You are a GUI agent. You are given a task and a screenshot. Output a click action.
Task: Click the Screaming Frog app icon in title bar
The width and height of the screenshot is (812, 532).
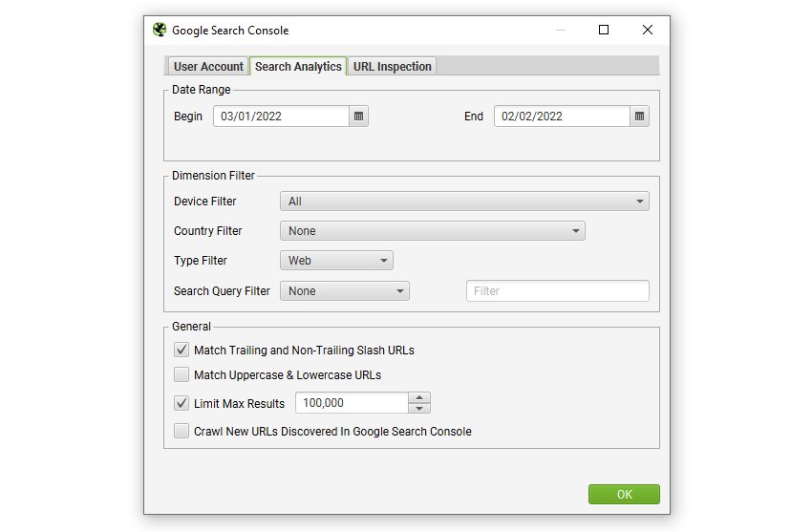coord(160,30)
